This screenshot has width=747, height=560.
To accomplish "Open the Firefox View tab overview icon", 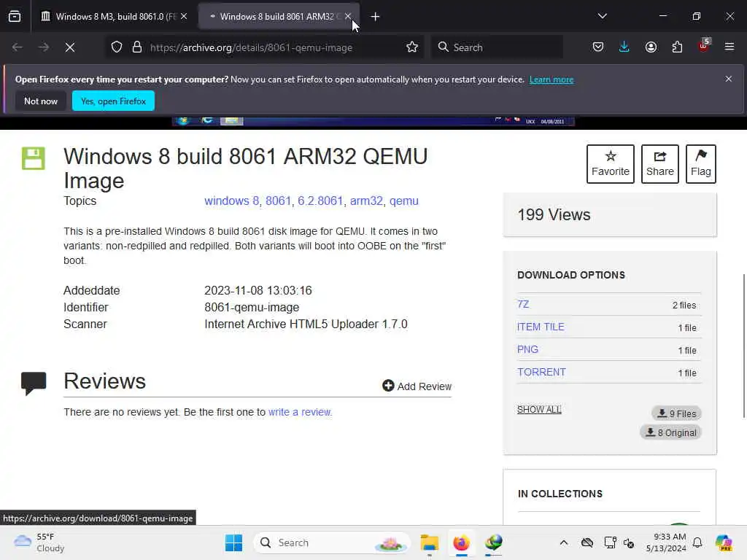I will (15, 16).
